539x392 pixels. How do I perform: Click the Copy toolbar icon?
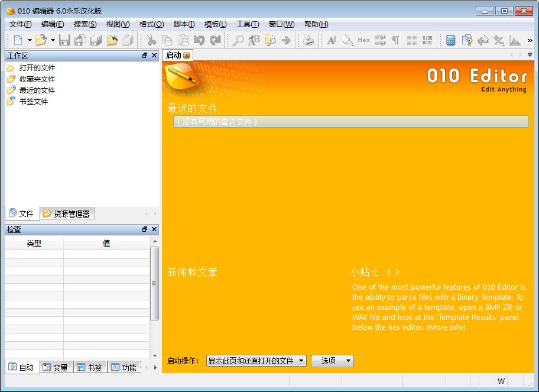[x=167, y=40]
